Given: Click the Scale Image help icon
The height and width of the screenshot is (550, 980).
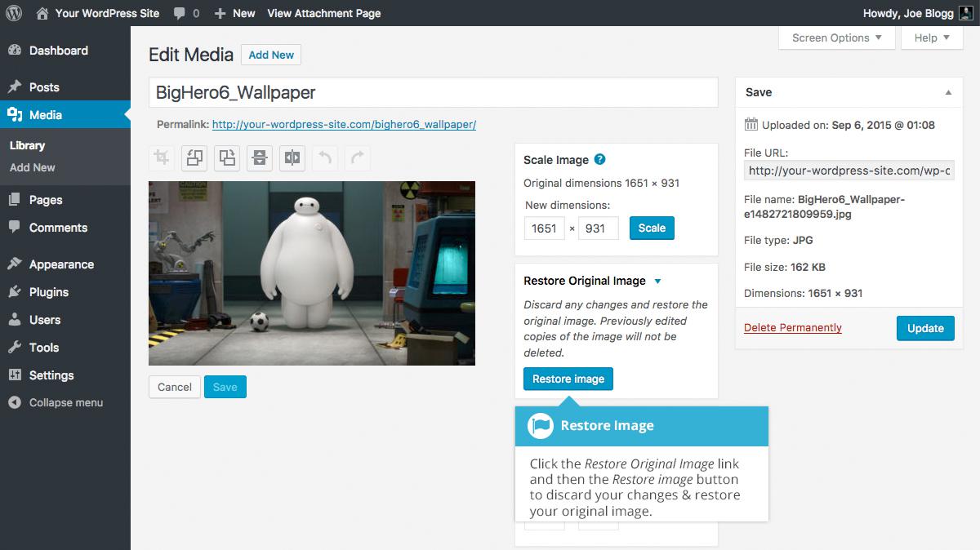Looking at the screenshot, I should 599,159.
